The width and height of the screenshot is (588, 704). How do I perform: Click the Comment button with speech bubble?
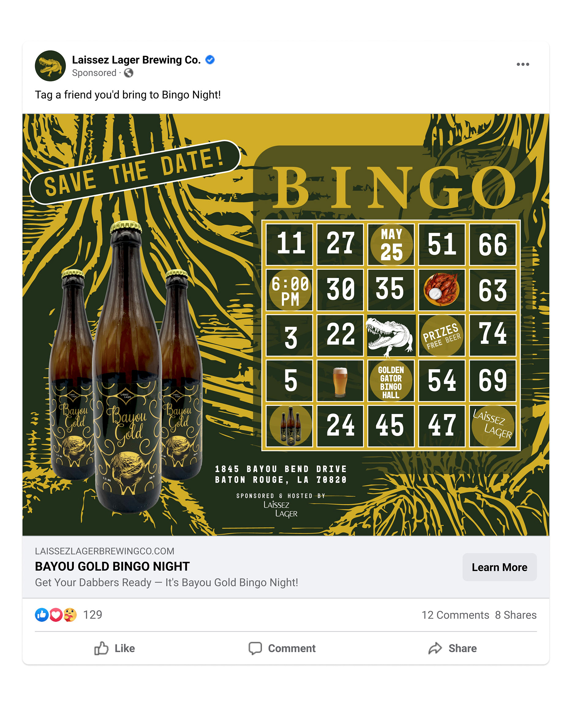[x=282, y=648]
